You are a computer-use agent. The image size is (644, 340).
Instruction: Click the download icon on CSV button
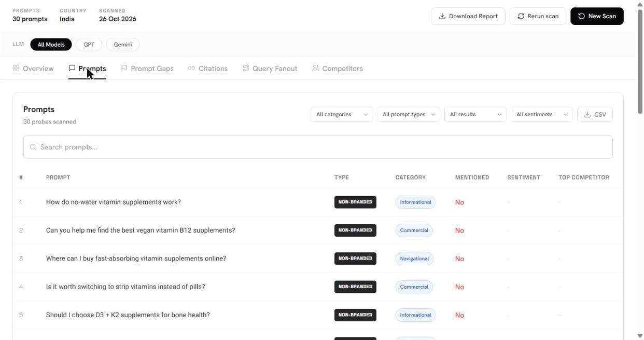pos(587,114)
